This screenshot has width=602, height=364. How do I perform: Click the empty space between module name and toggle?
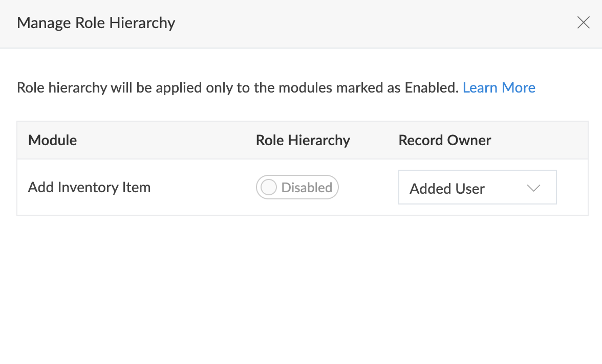(x=204, y=188)
